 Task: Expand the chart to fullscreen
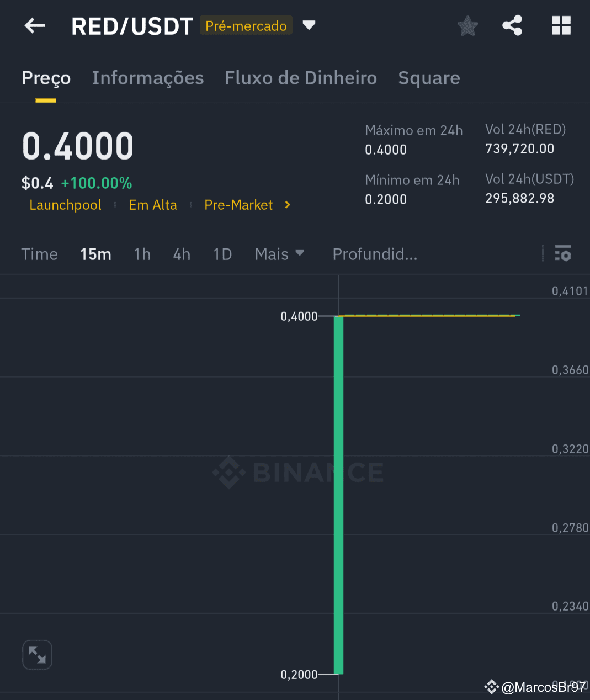point(37,655)
